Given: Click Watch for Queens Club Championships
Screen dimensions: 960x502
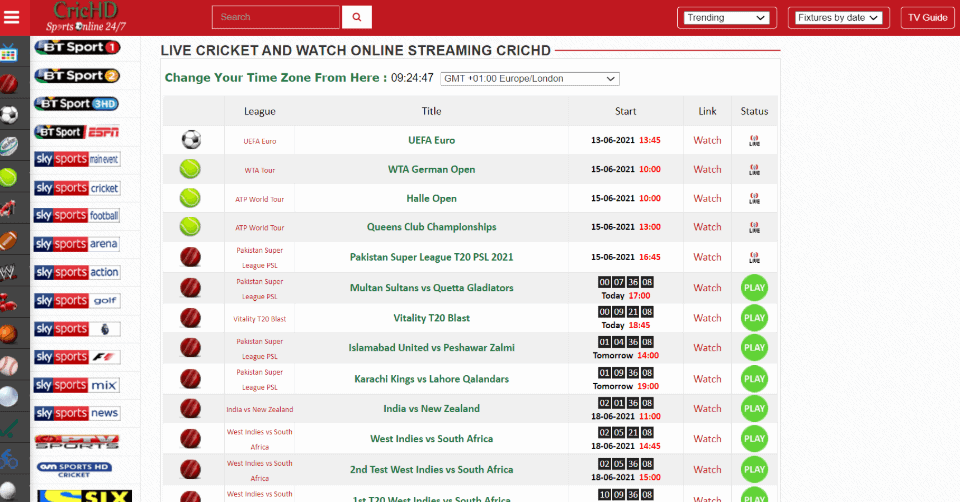Looking at the screenshot, I should pyautogui.click(x=707, y=227).
